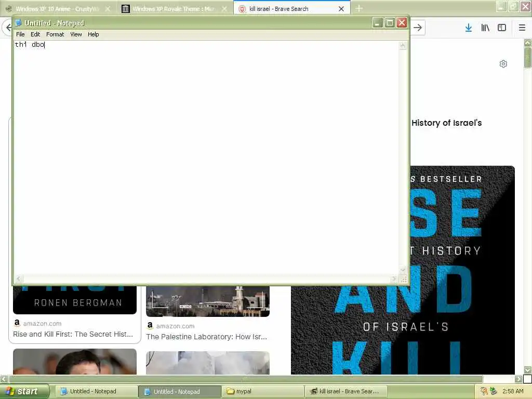
Task: Switch to kill israel Brave Search taskbar button
Action: point(346,392)
